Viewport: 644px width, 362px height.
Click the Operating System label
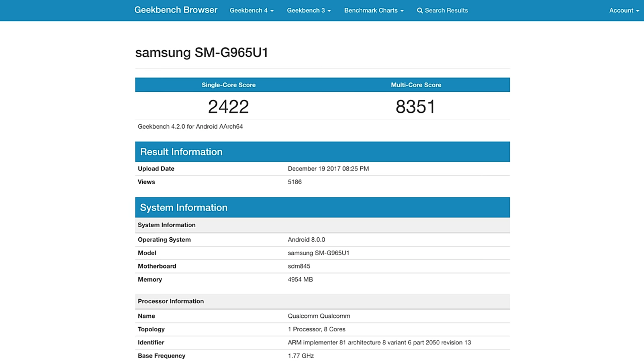point(164,240)
